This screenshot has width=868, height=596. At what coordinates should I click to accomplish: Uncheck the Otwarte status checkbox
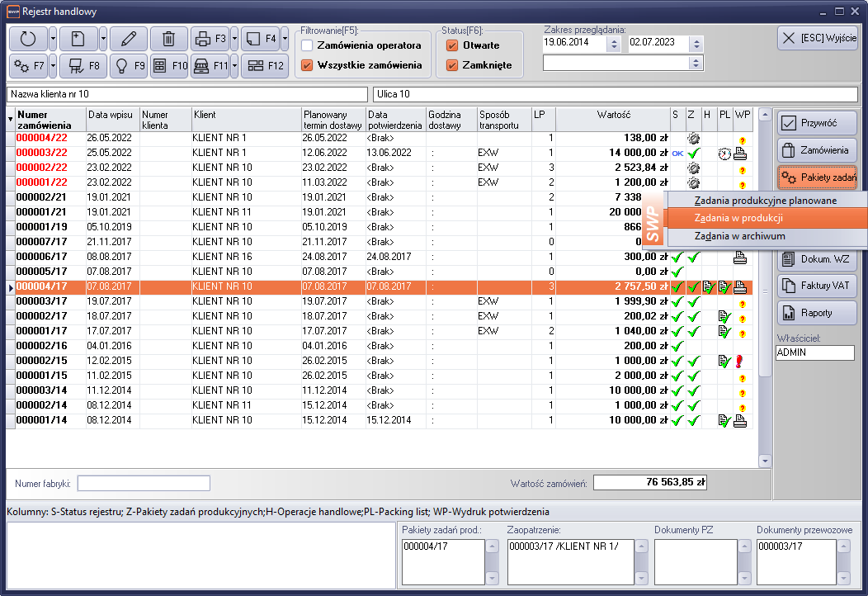pos(451,45)
